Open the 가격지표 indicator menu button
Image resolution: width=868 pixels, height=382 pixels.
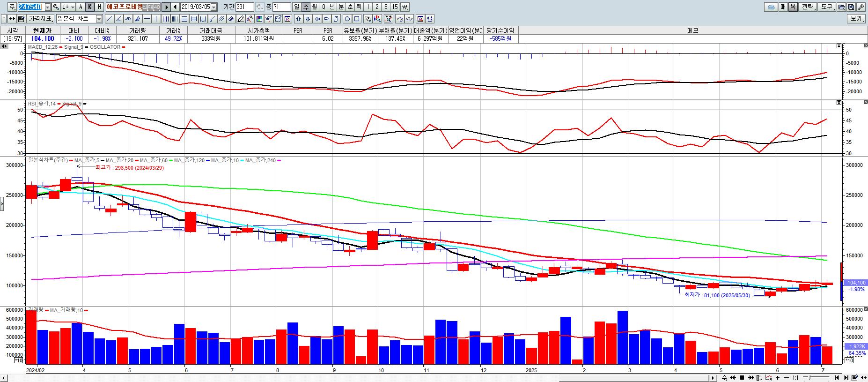point(40,19)
